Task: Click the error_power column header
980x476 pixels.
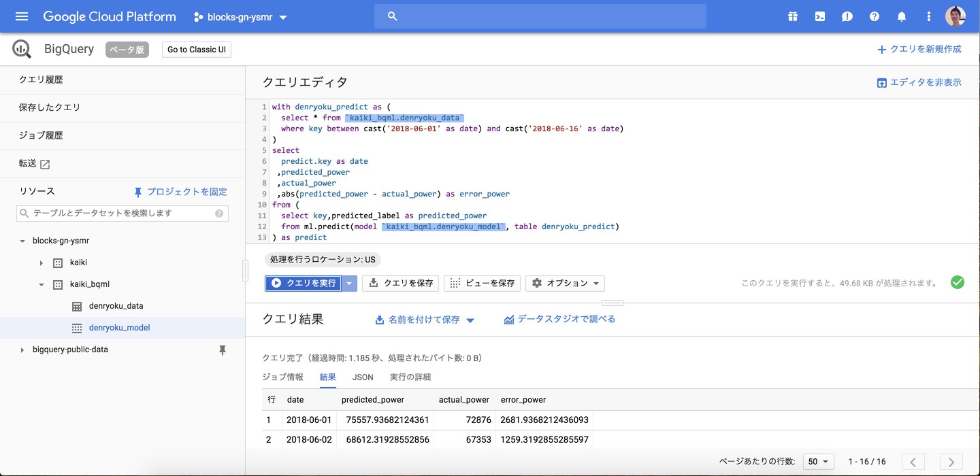Action: pyautogui.click(x=523, y=400)
